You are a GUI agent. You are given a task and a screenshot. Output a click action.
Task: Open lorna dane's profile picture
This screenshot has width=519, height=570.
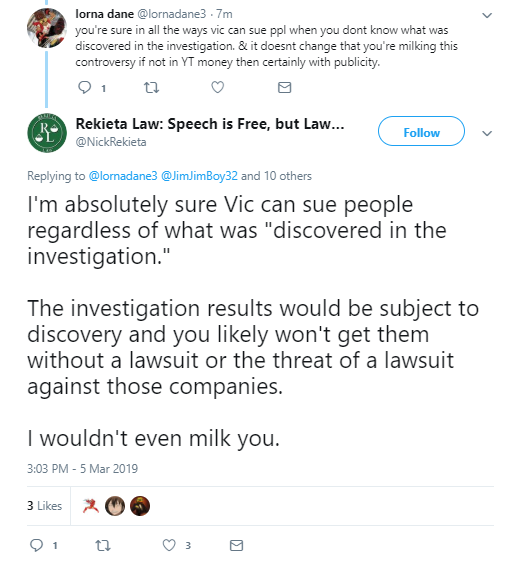pyautogui.click(x=47, y=28)
